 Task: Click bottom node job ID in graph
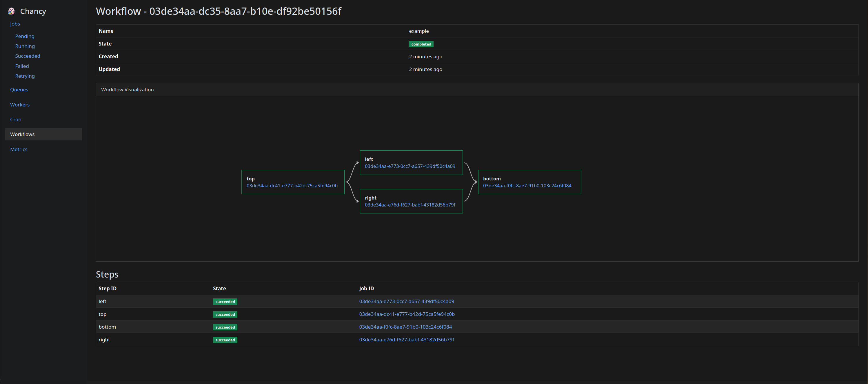point(527,186)
